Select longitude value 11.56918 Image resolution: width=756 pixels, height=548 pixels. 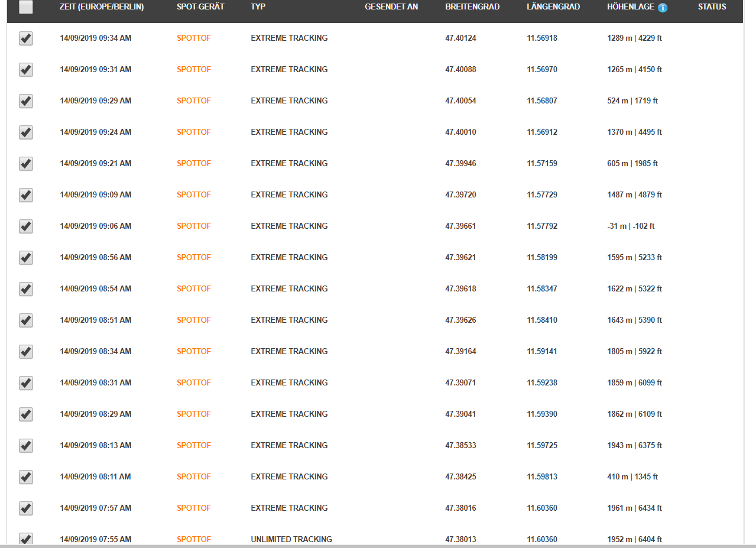tap(542, 38)
